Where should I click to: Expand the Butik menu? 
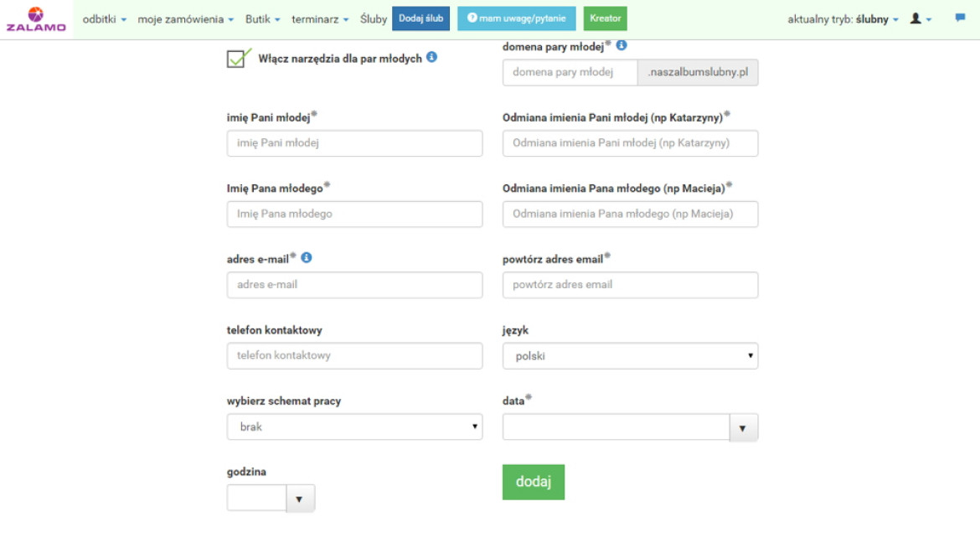click(x=262, y=19)
